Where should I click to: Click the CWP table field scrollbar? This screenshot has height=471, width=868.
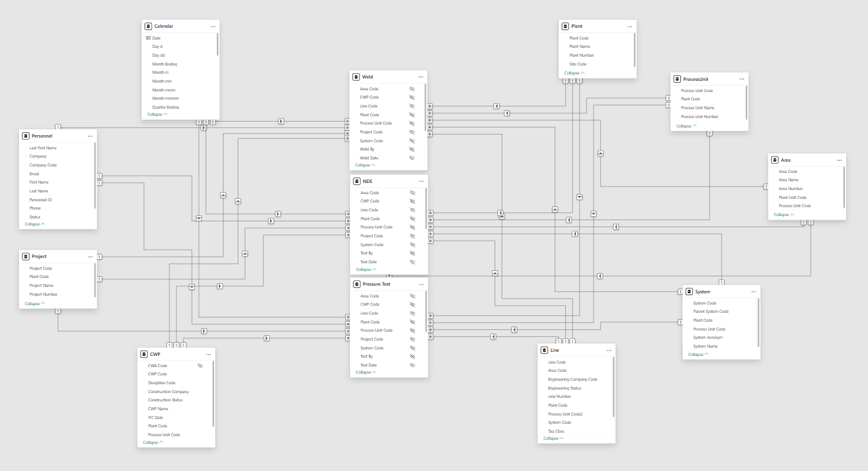pos(213,394)
